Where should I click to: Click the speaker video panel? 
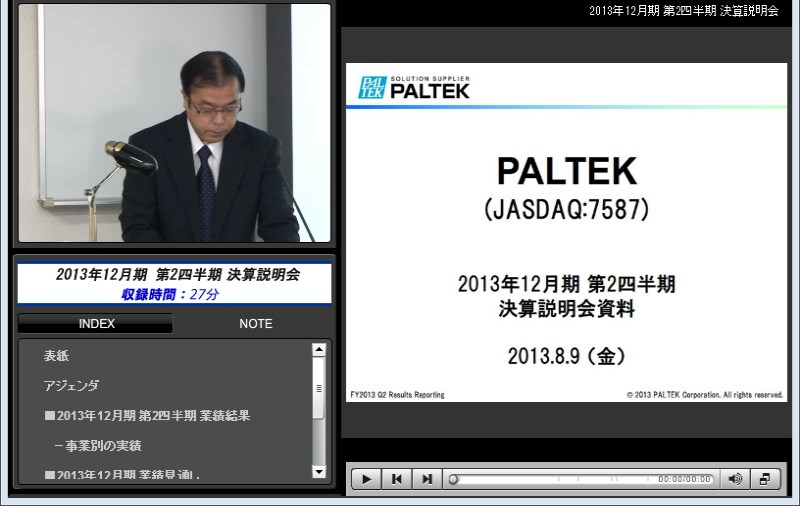click(x=174, y=123)
